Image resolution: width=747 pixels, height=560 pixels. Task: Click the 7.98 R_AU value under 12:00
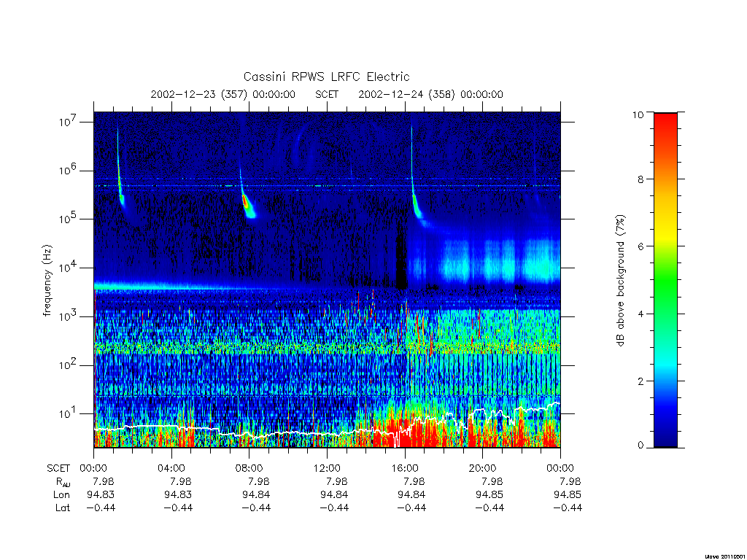pyautogui.click(x=337, y=481)
